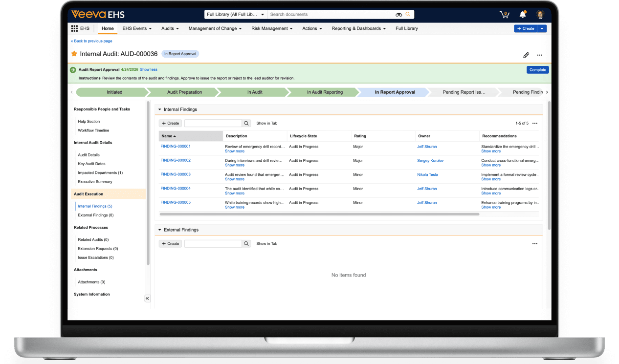This screenshot has height=364, width=619.
Task: Select Extension Requests (0) in sidebar
Action: point(98,249)
